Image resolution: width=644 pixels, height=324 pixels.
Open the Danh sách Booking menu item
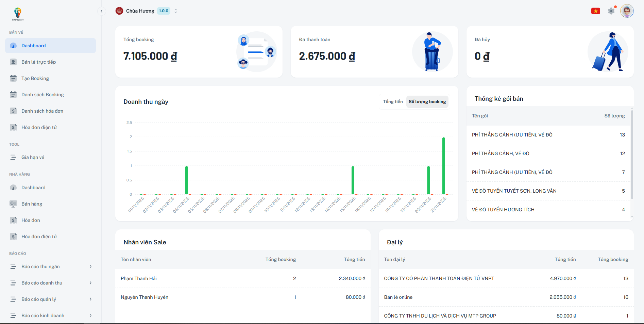[x=43, y=94]
